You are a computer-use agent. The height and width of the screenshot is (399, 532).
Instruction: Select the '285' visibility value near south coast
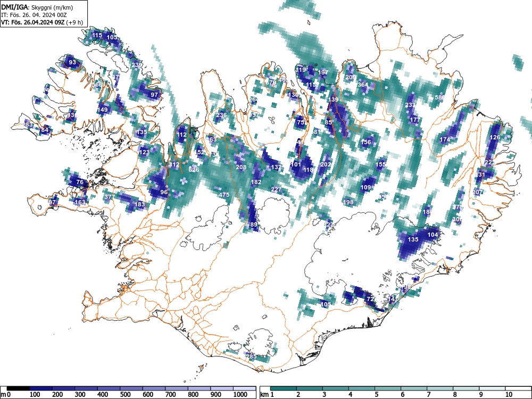[x=251, y=356]
